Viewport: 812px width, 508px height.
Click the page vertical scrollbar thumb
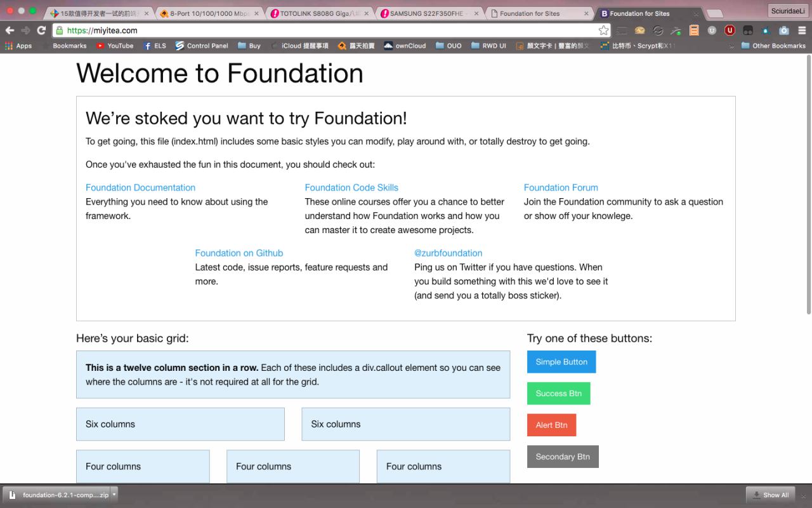pyautogui.click(x=808, y=184)
